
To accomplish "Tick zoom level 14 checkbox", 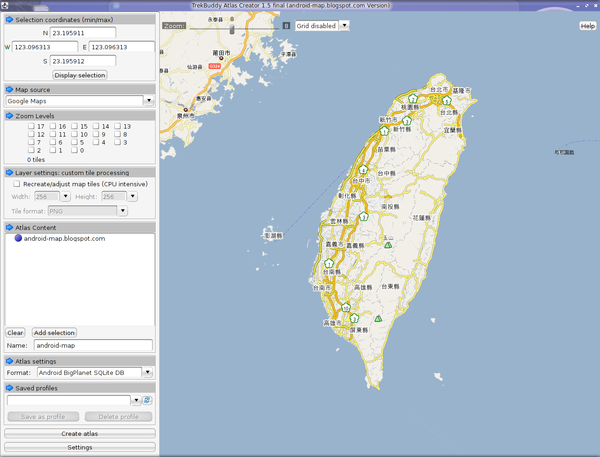I will point(96,126).
